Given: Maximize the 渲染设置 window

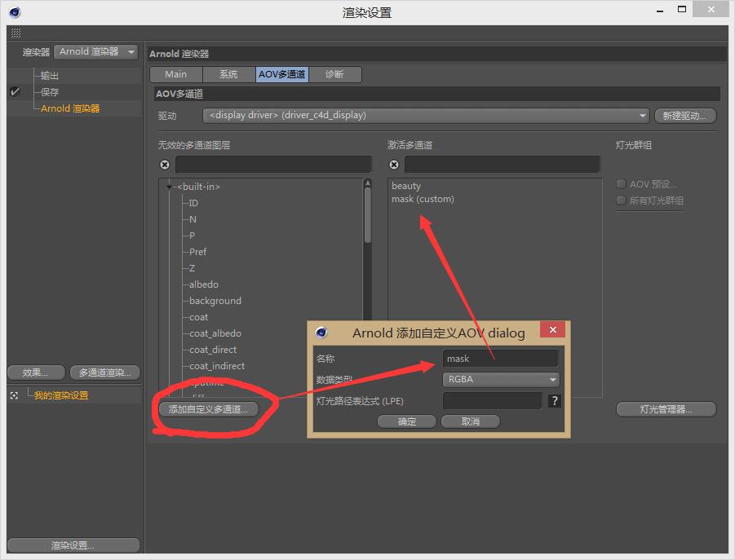Looking at the screenshot, I should 682,9.
